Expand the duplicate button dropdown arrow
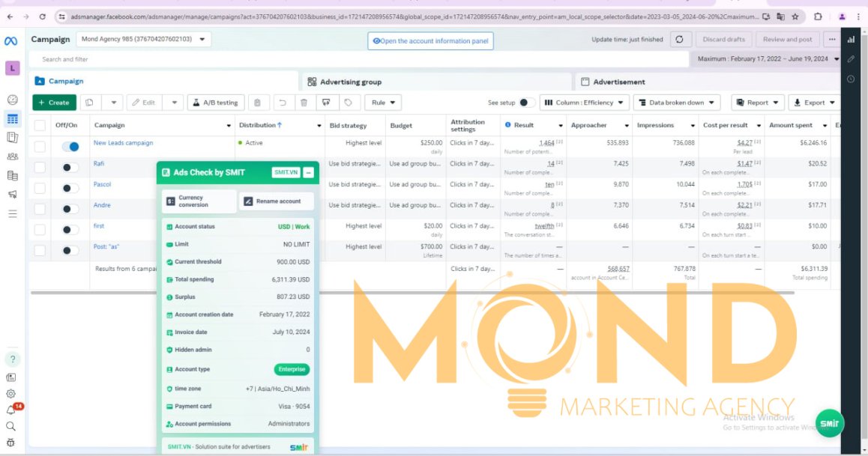The image size is (868, 456). (x=113, y=103)
